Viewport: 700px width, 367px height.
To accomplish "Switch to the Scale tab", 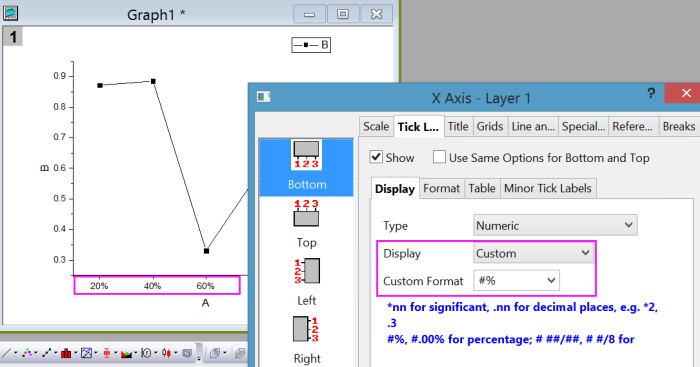I will [376, 126].
